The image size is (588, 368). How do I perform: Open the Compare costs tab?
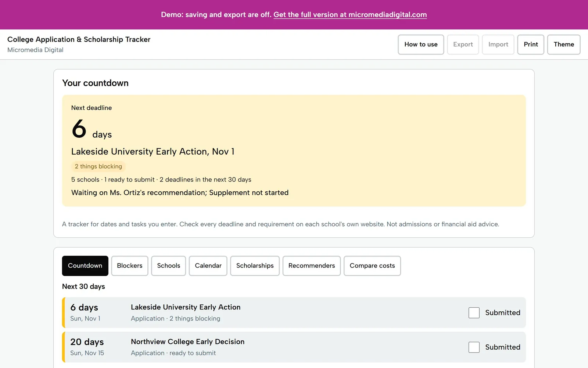click(372, 266)
